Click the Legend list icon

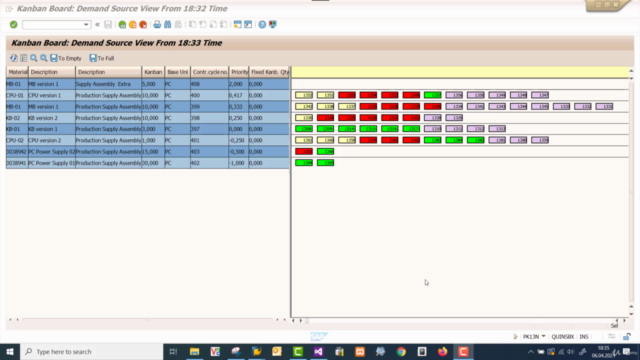[x=24, y=58]
